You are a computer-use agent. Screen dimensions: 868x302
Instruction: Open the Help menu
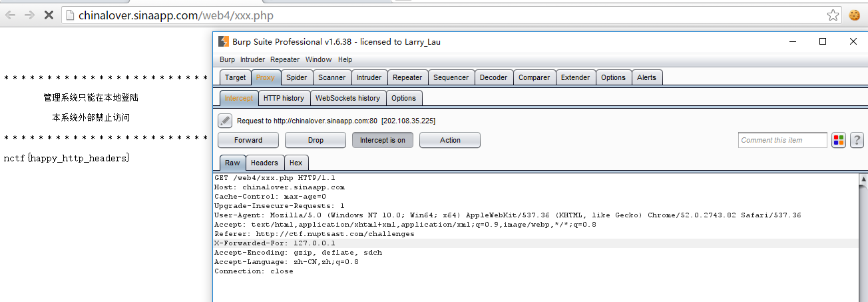pos(345,59)
